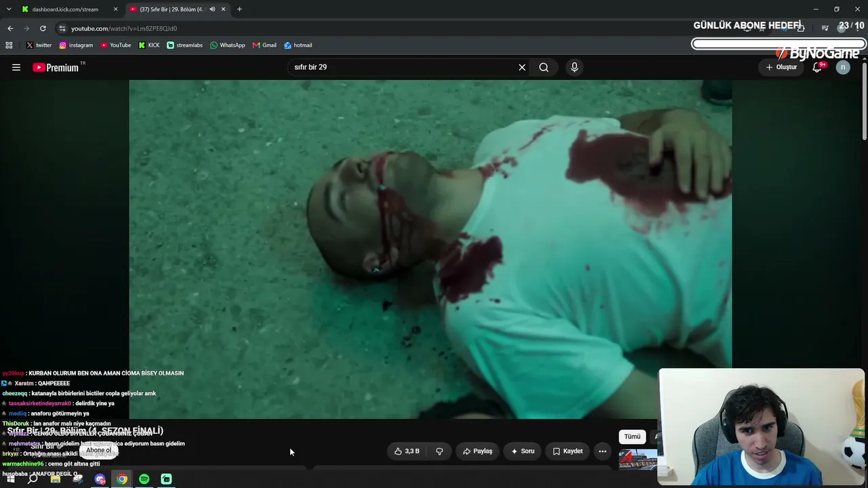Screen dimensions: 868x488
Task: Open the Chrome apps grid shortcut
Action: click(9, 45)
